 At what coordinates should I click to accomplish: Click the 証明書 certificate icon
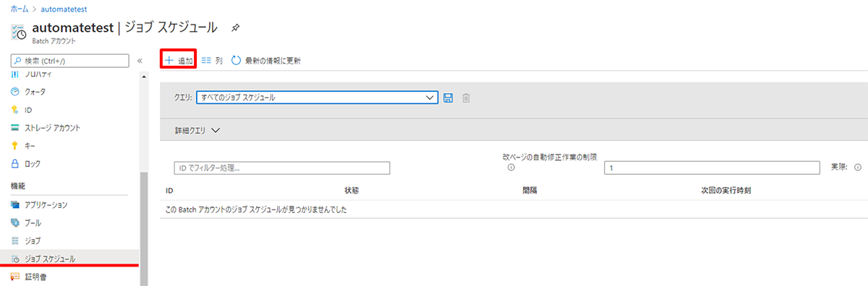(15, 277)
